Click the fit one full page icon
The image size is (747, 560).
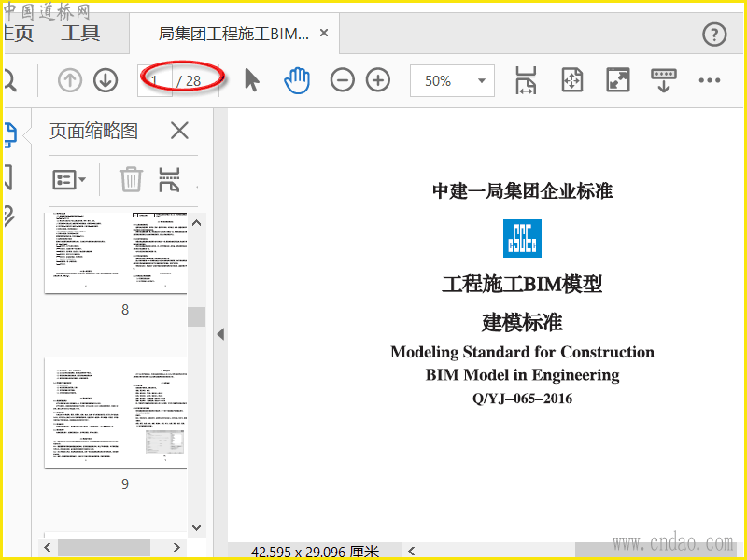pyautogui.click(x=571, y=80)
